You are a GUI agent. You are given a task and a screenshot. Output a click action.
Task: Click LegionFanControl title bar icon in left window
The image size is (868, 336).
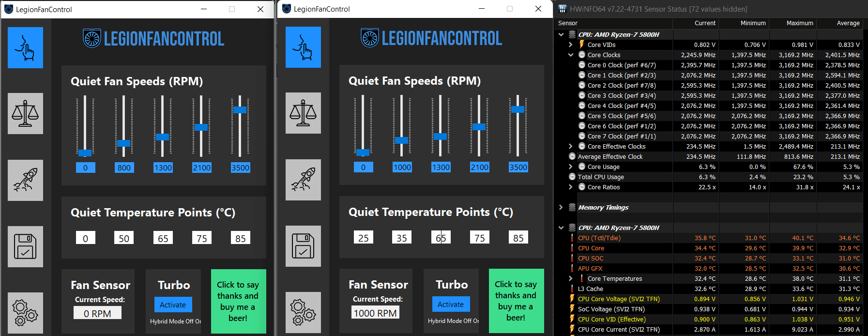(9, 9)
